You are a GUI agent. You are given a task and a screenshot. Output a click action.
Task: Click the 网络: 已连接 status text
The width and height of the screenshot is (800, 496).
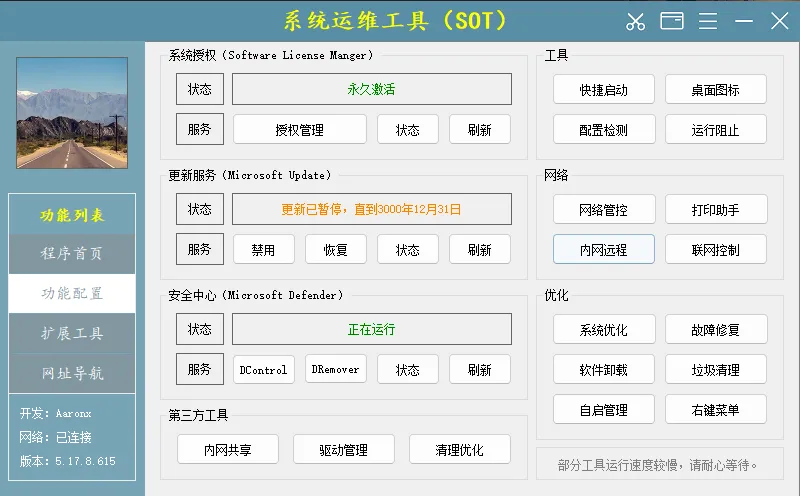point(55,437)
